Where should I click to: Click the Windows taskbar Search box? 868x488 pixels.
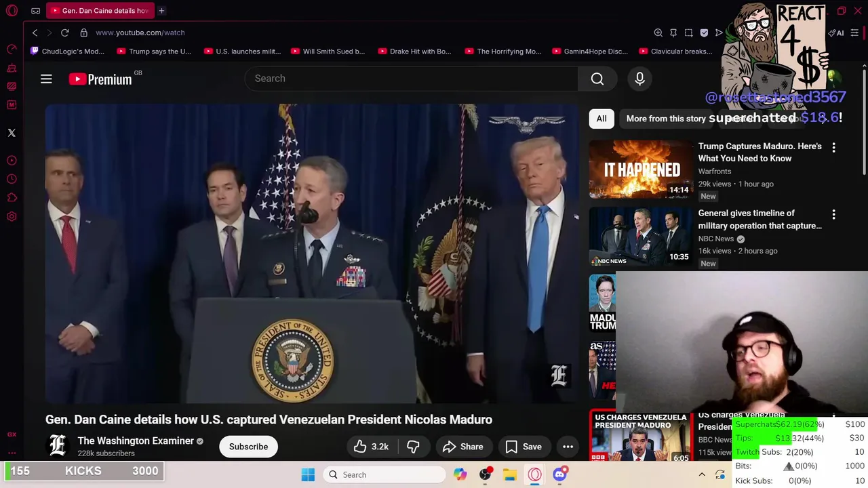point(384,474)
